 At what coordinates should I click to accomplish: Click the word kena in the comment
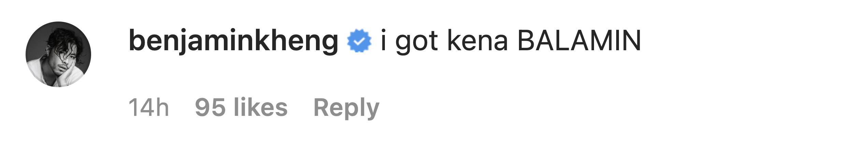point(477,41)
